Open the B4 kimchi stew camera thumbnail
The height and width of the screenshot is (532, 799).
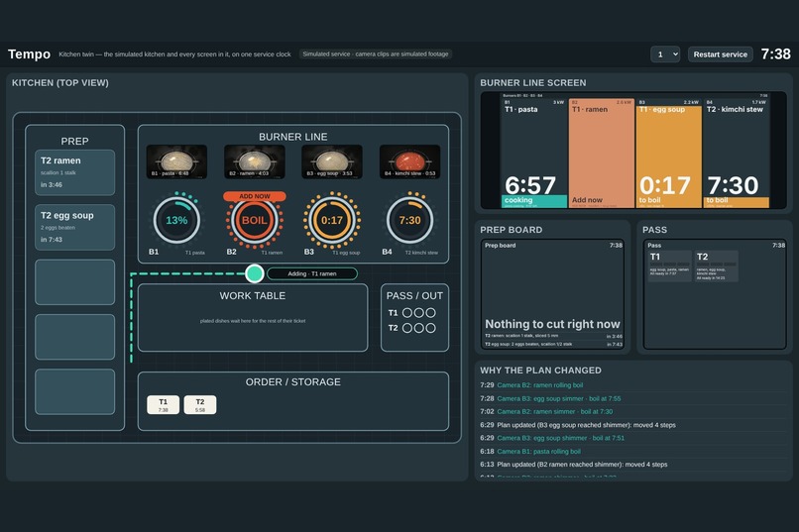pos(409,161)
